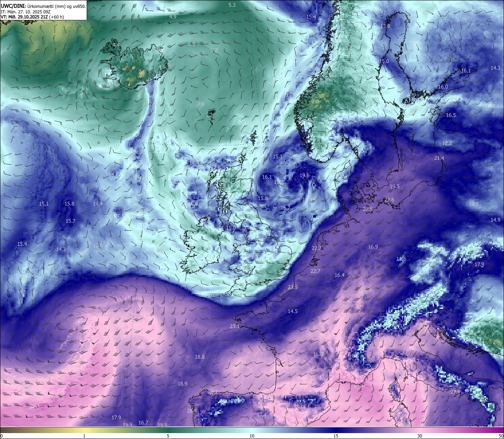Click the 19.5 value label

[395, 186]
